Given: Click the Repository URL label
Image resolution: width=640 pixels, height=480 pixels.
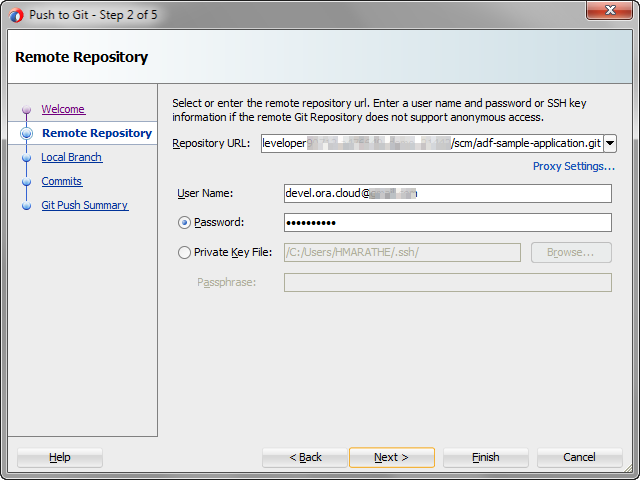Looking at the screenshot, I should pos(211,143).
